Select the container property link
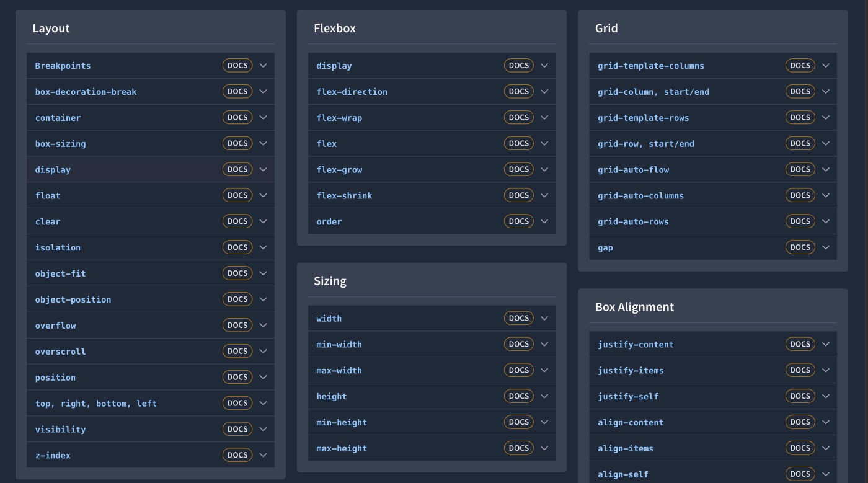The image size is (868, 483). pyautogui.click(x=58, y=117)
